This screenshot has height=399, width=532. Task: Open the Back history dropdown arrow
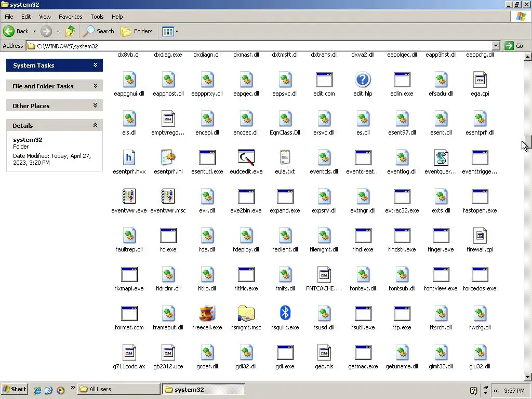[34, 31]
